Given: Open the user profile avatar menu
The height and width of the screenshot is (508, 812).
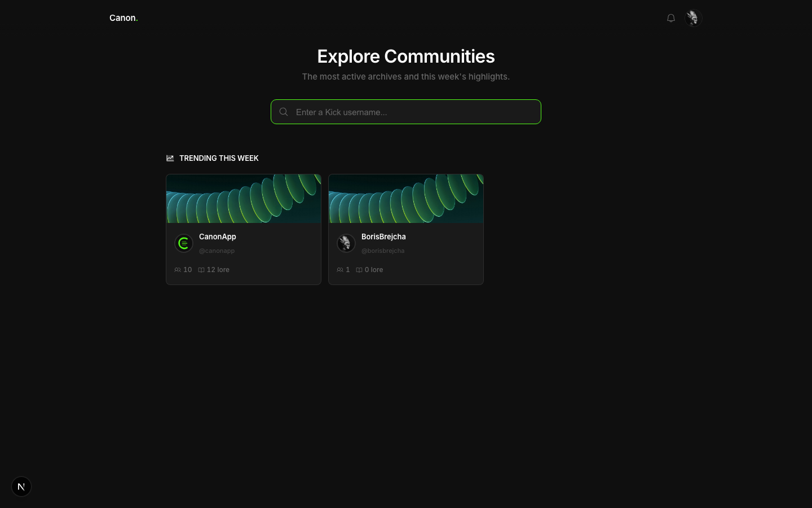Looking at the screenshot, I should pos(693,18).
